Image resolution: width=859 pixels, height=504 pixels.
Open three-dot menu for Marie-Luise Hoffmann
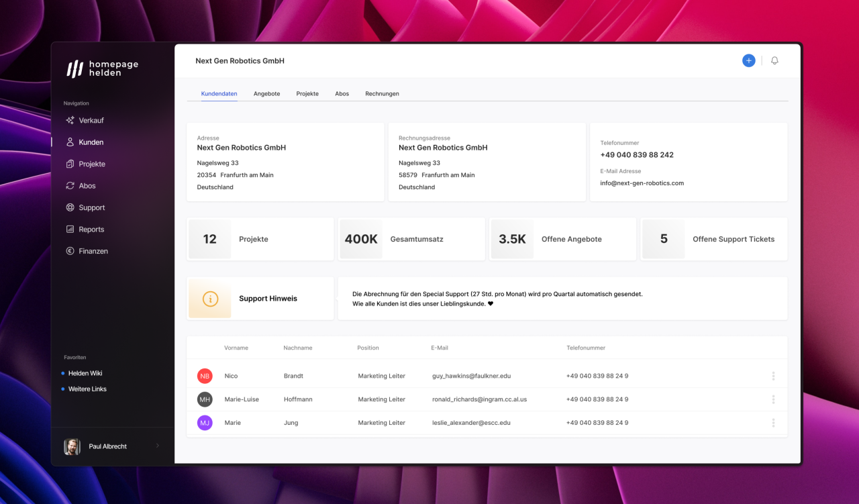tap(773, 399)
